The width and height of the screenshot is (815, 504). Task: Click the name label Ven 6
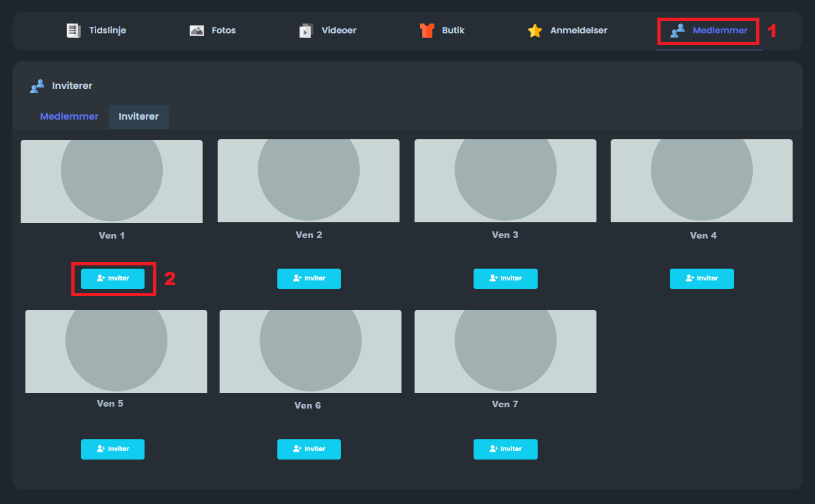click(x=307, y=405)
